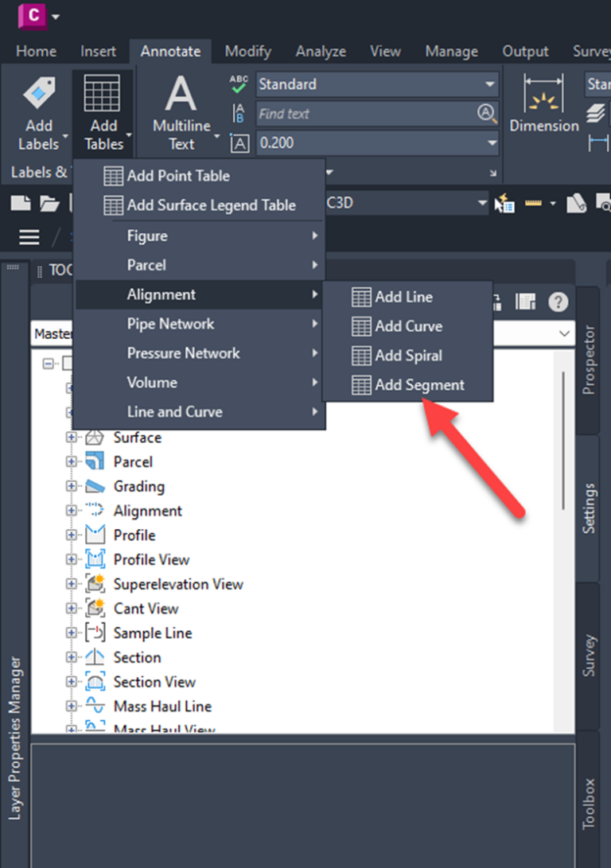Click the Add Spiral table icon

pos(361,356)
